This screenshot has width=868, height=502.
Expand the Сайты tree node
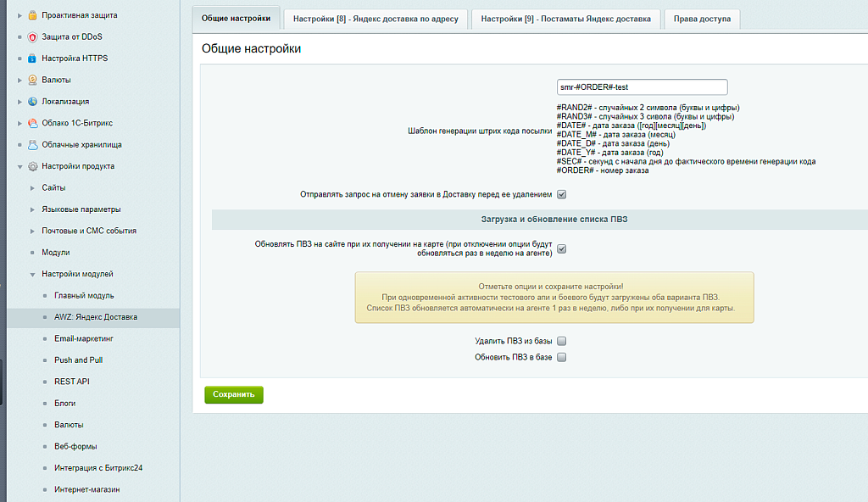coord(32,187)
